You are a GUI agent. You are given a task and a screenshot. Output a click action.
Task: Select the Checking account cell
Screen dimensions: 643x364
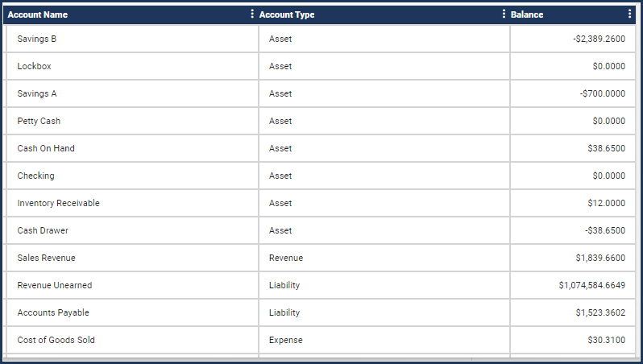pos(132,176)
